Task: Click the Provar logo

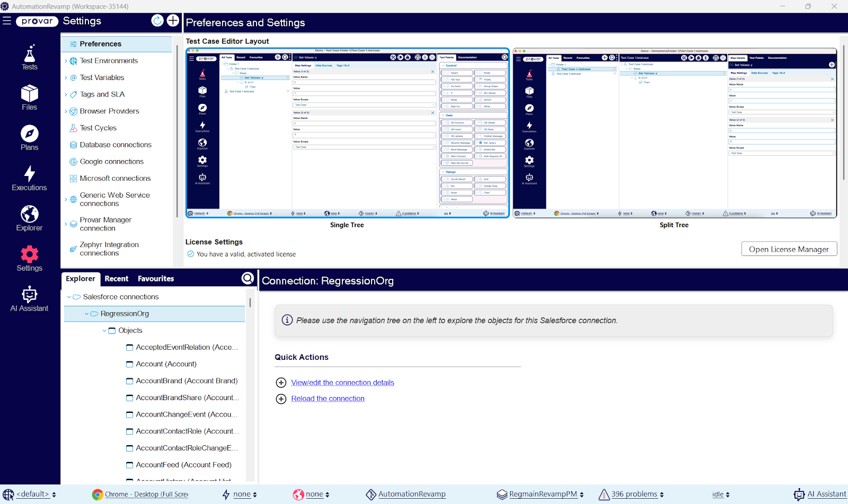Action: [x=37, y=21]
